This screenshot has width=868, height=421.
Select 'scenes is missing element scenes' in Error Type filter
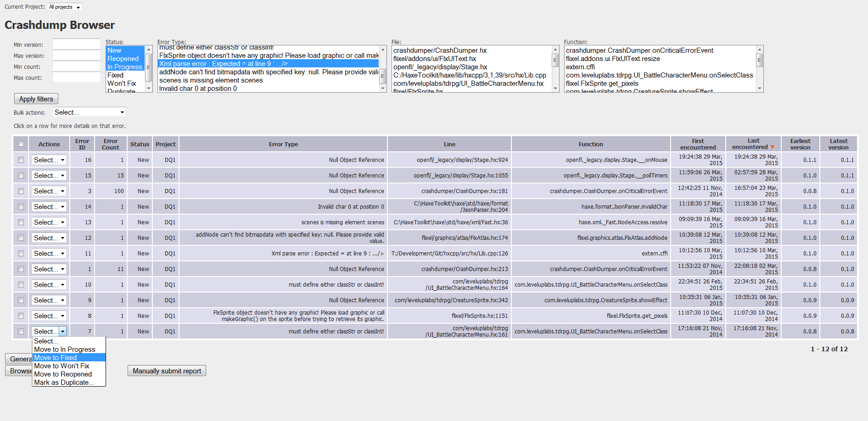(269, 80)
